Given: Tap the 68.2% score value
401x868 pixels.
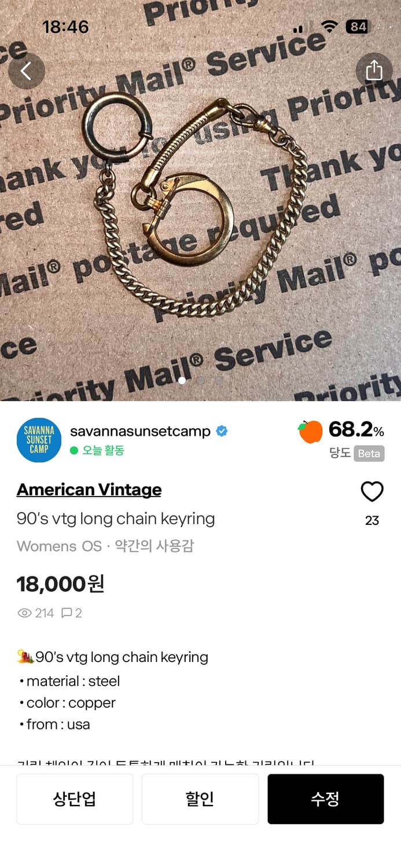Looking at the screenshot, I should click(x=356, y=430).
